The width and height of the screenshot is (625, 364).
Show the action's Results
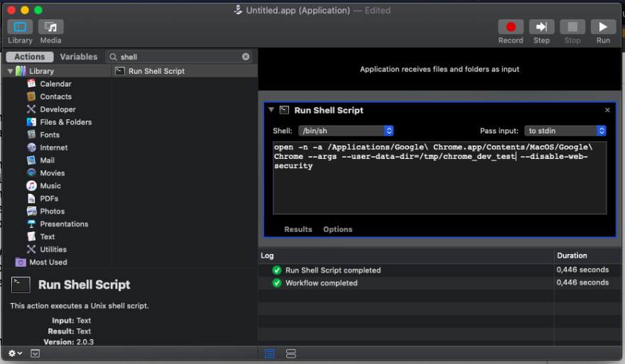coord(298,229)
